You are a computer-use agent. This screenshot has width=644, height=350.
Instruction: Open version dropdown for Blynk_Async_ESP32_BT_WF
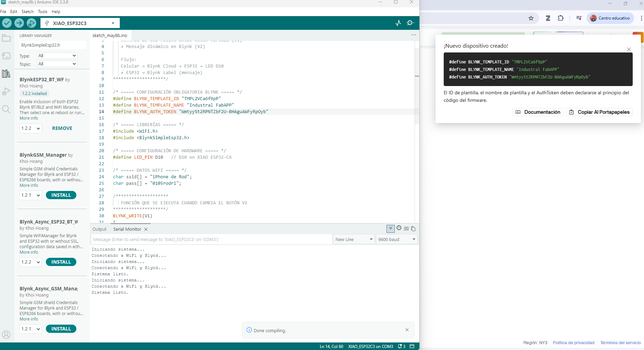point(30,262)
